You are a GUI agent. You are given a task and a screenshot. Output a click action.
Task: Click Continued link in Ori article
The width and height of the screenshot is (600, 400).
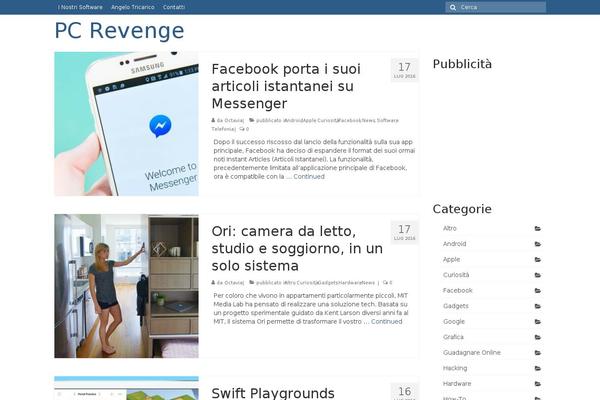click(x=386, y=322)
